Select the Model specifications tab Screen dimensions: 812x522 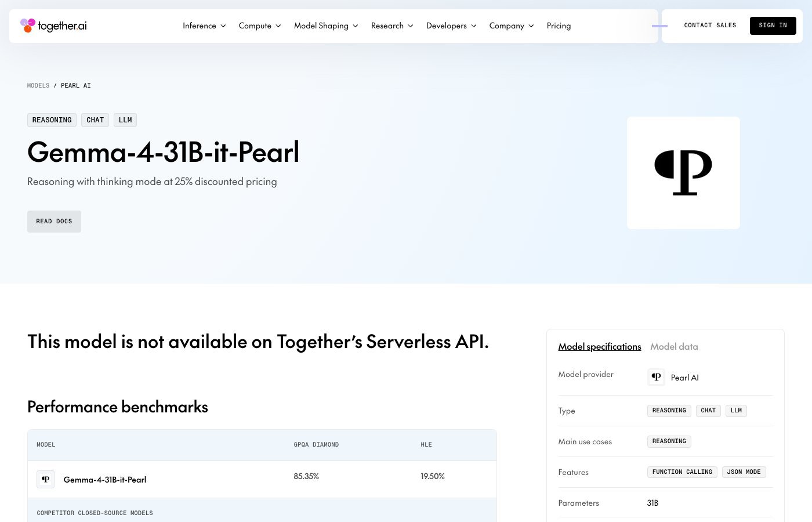click(600, 346)
